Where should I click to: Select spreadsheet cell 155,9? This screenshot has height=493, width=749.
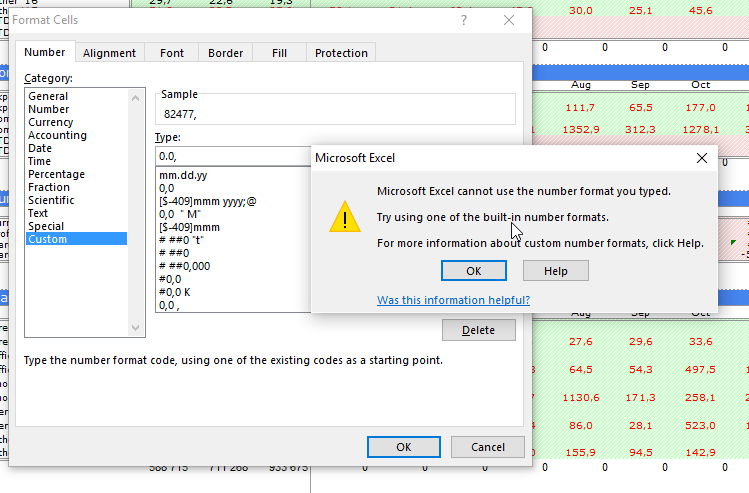(580, 452)
